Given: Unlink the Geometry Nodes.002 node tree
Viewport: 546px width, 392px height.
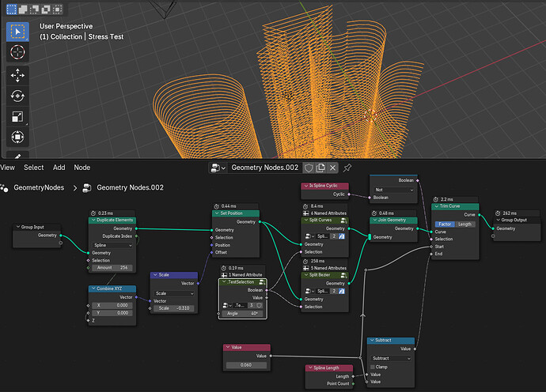Looking at the screenshot, I should 332,168.
